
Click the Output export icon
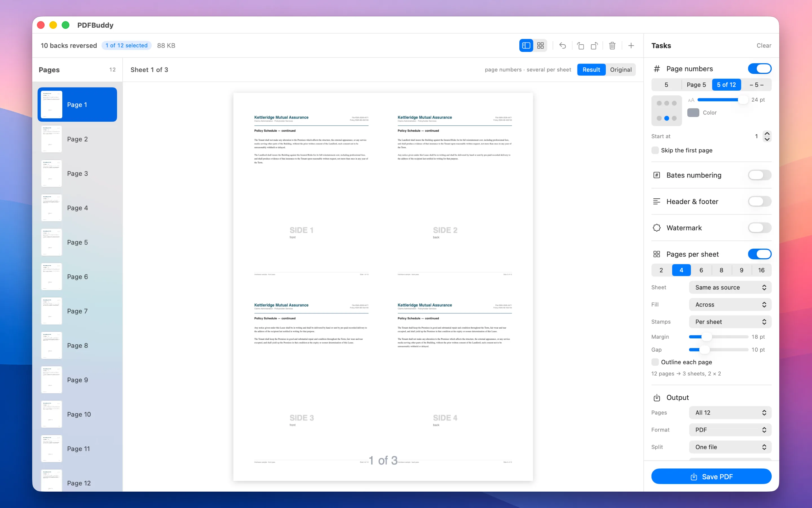tap(657, 397)
